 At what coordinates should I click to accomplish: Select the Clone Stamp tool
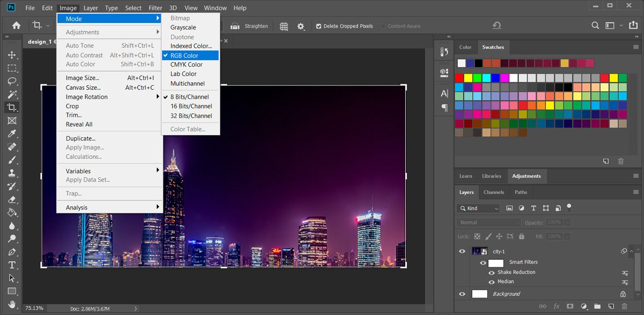[12, 174]
